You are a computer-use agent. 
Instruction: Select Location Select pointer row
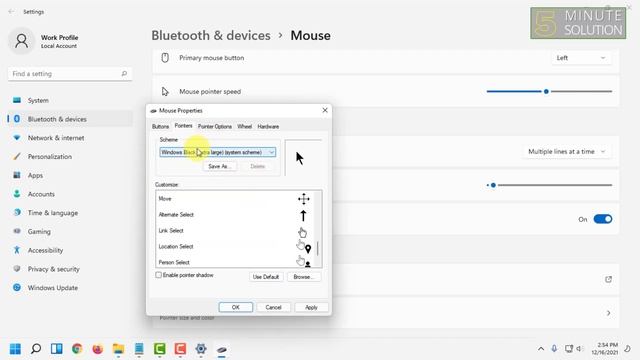point(235,247)
